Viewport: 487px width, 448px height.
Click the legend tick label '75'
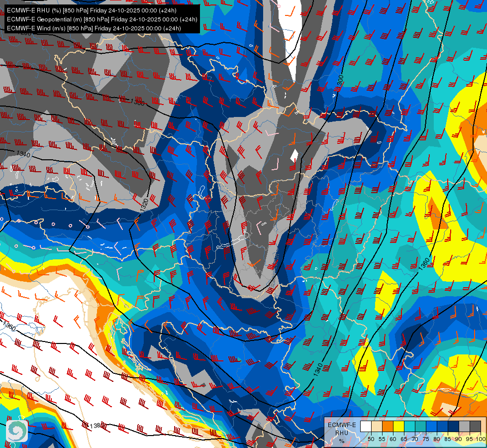(426, 439)
